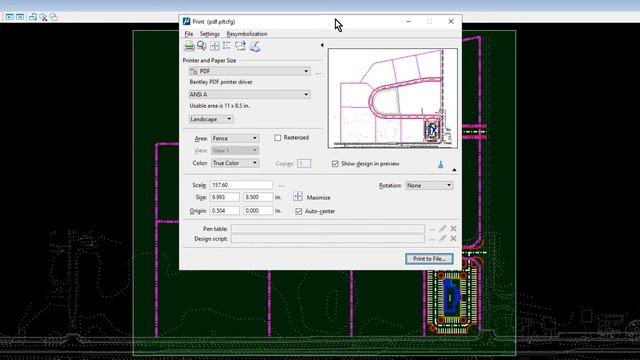Click the Print icon in the dialog toolbar
Viewport: 640px width, 360px height.
(x=189, y=46)
